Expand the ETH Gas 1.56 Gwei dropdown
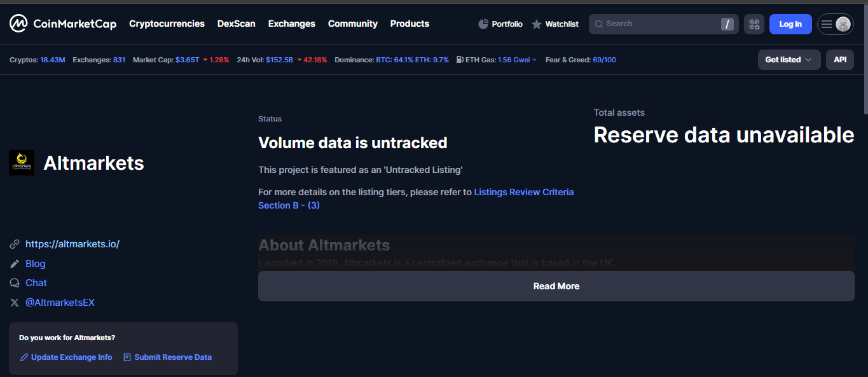This screenshot has width=868, height=377. pyautogui.click(x=517, y=60)
